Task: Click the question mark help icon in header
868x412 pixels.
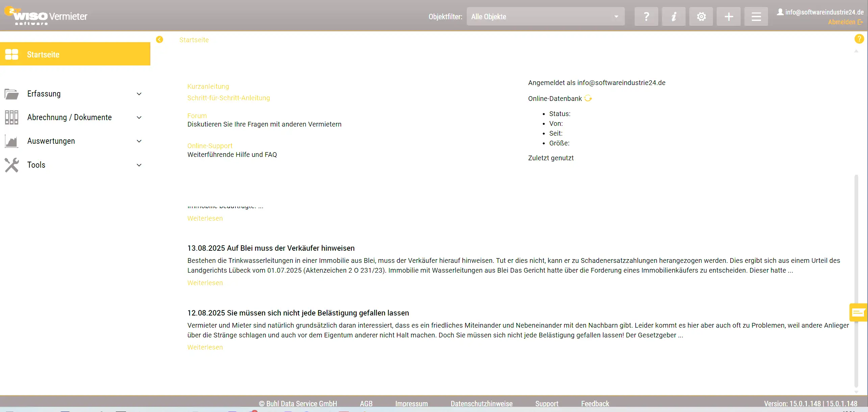Action: [x=646, y=17]
